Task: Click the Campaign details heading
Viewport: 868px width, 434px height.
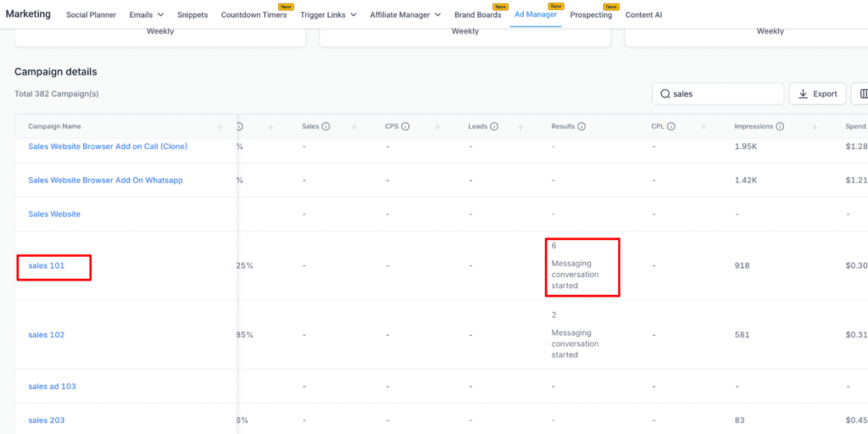Action: (55, 72)
